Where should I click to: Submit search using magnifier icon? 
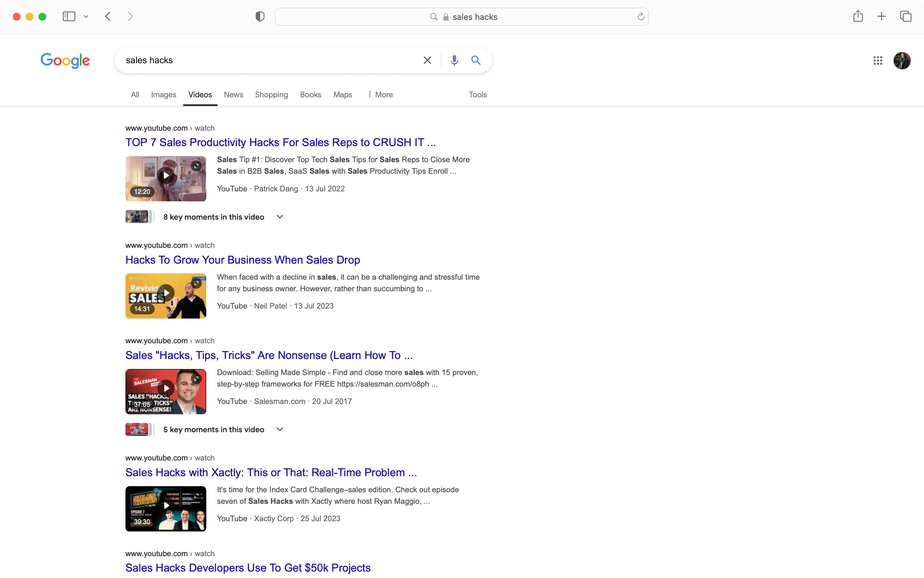pos(476,60)
